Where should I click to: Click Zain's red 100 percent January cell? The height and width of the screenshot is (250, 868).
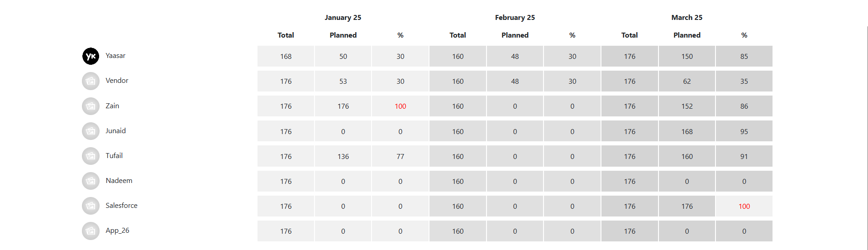401,106
